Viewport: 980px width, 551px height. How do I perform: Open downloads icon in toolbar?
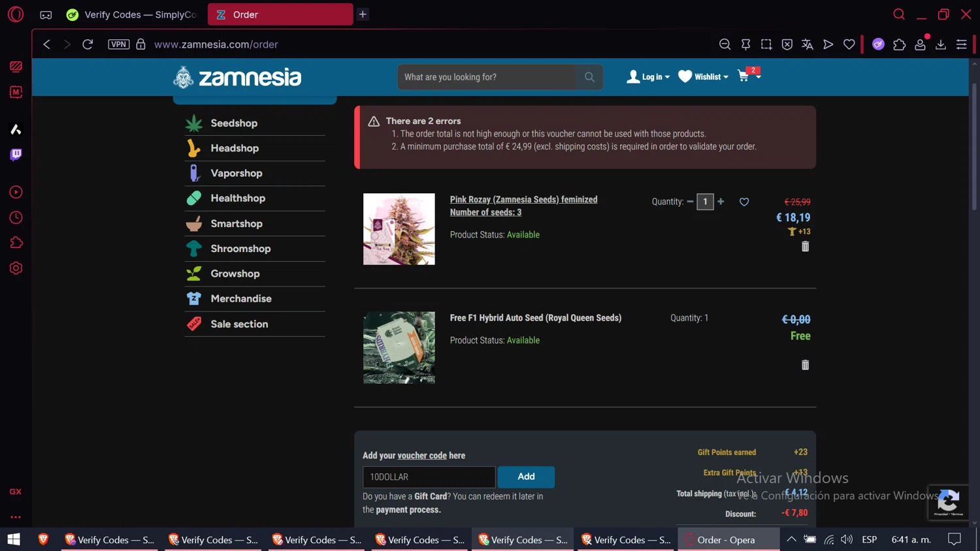(x=941, y=44)
